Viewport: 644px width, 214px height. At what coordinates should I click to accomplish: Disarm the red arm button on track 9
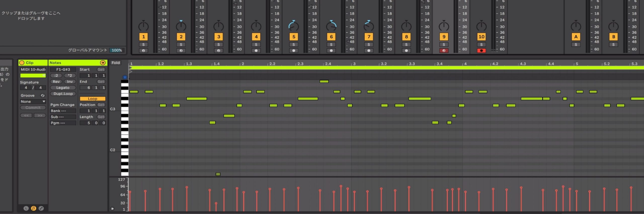click(444, 51)
